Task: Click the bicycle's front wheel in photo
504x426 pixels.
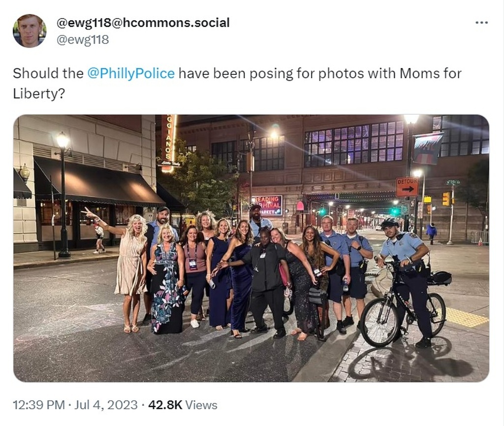Action: [x=380, y=322]
